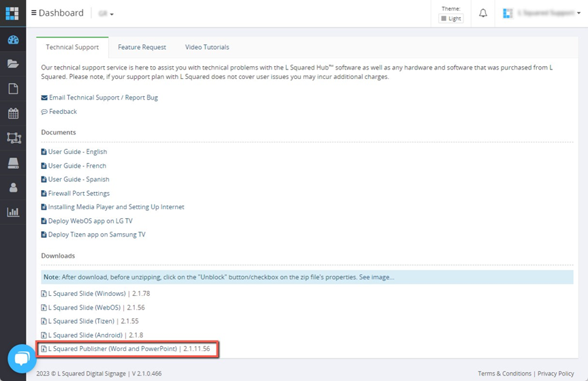Open the layout frames sidebar icon
Screen dimensions: 588x381
pos(14,138)
